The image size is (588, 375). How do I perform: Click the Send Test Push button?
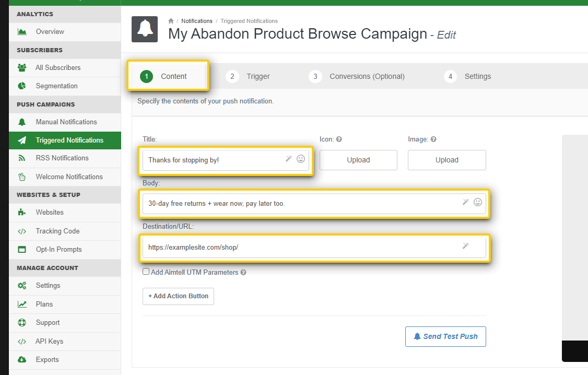tap(445, 336)
